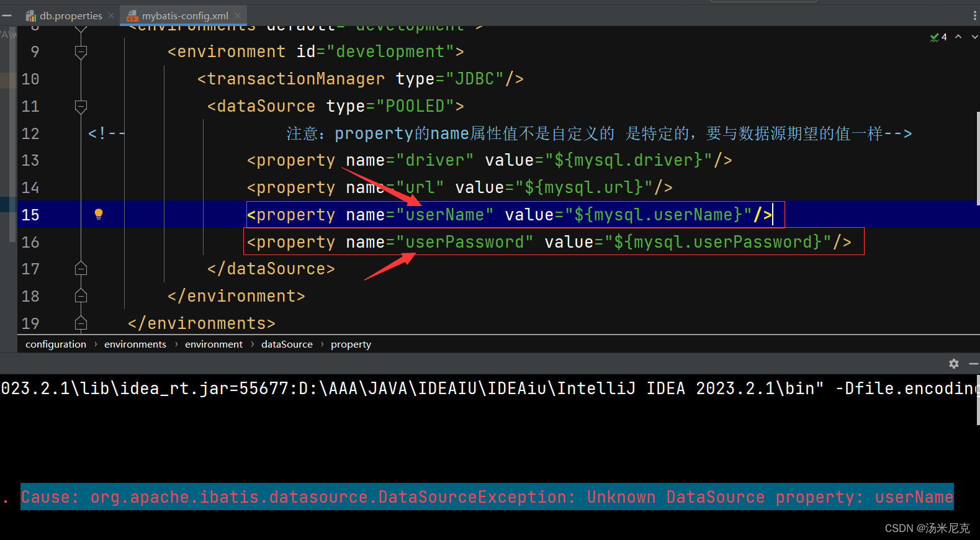Click the transactionManager tag on line 10
This screenshot has height=540, width=980.
296,79
